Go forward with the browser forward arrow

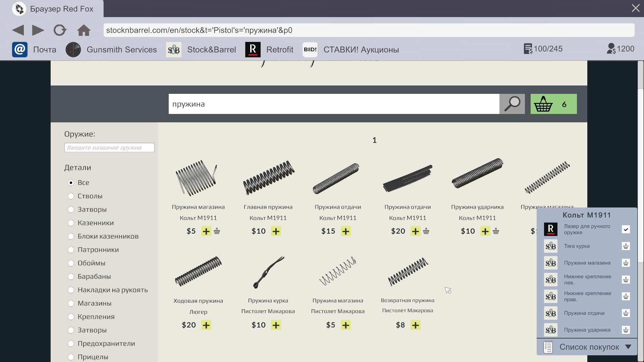tap(38, 30)
